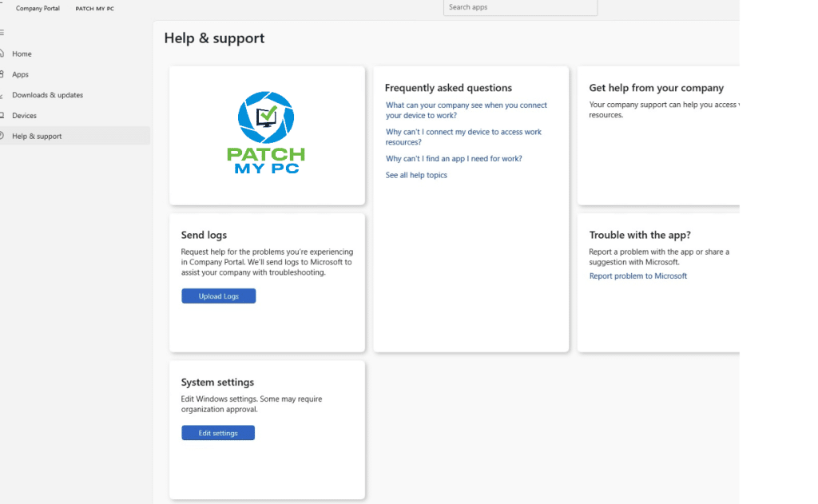Viewport: 818px width, 504px height.
Task: Open 'What can your company see' FAQ link
Action: [x=467, y=110]
